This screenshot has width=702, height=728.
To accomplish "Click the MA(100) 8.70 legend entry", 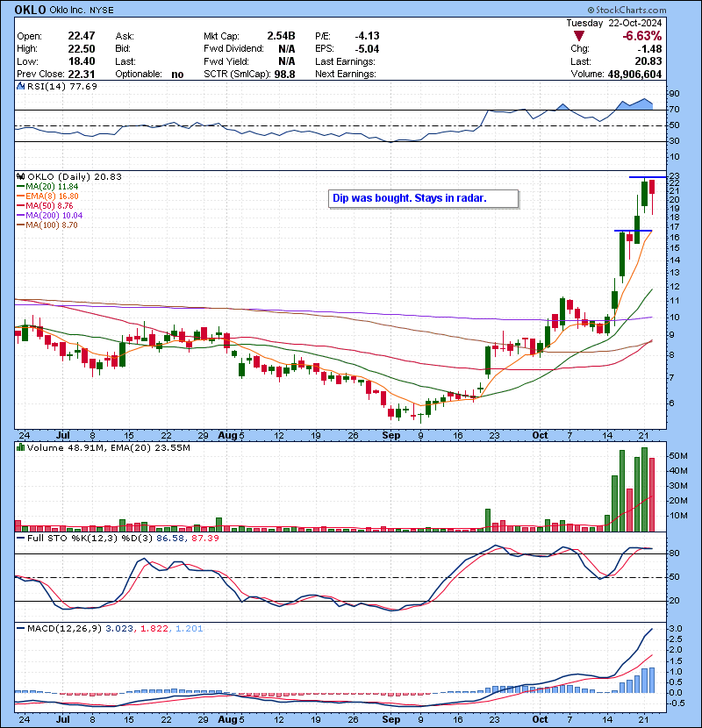I will click(x=47, y=225).
